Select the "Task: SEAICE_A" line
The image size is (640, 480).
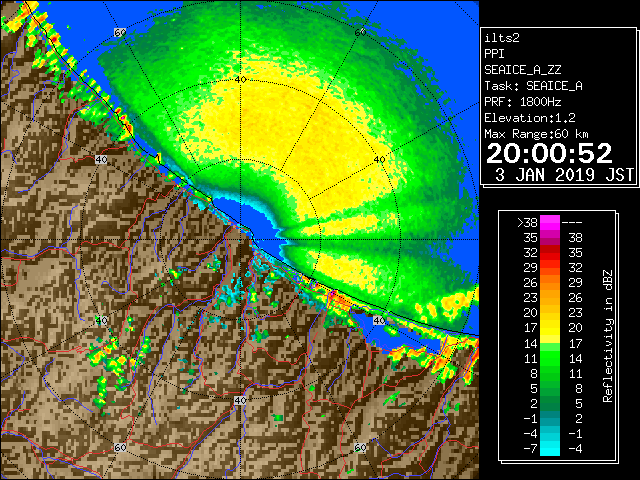coord(533,86)
